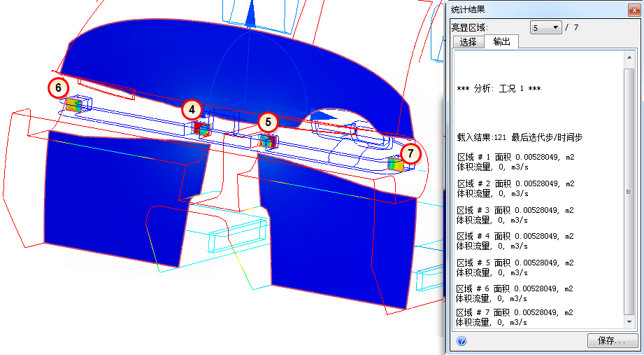Click the colored vent patch beside marker 7
The height and width of the screenshot is (355, 644).
(396, 164)
